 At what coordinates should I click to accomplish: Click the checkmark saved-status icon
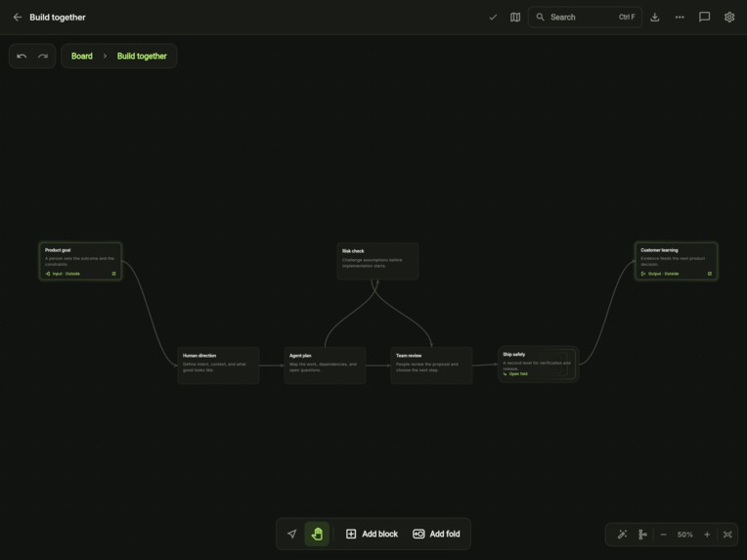click(493, 18)
